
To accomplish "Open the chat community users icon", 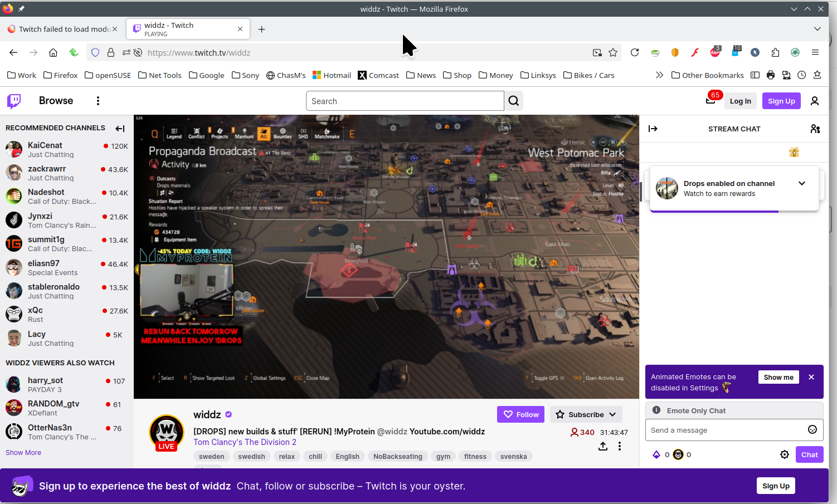I will (815, 129).
